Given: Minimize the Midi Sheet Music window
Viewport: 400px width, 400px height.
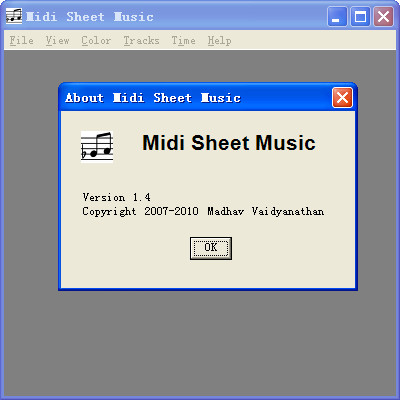Looking at the screenshot, I should [x=337, y=16].
